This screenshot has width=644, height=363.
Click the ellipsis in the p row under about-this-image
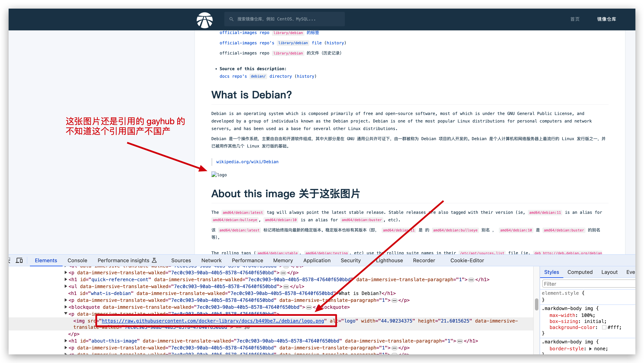[x=394, y=348]
